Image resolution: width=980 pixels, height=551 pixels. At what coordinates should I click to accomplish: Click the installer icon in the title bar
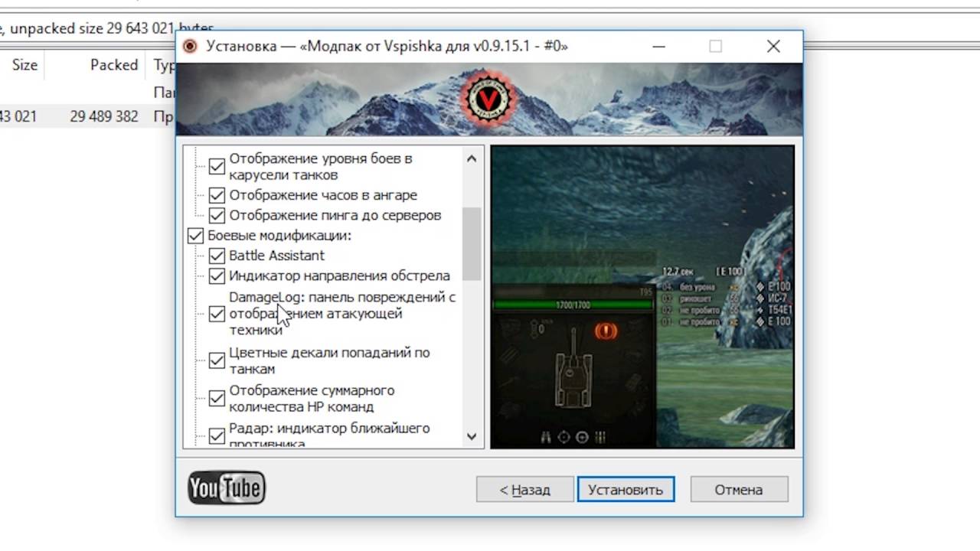tap(191, 46)
